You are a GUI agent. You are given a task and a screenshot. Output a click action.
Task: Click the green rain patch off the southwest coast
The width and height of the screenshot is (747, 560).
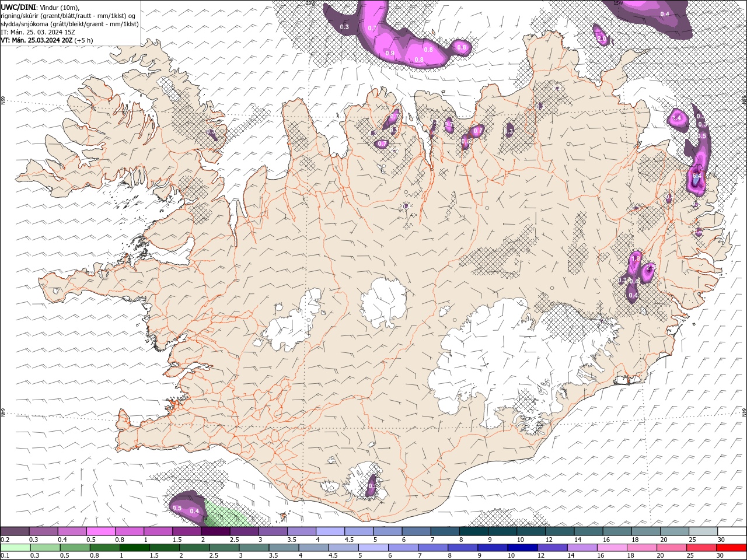[225, 516]
